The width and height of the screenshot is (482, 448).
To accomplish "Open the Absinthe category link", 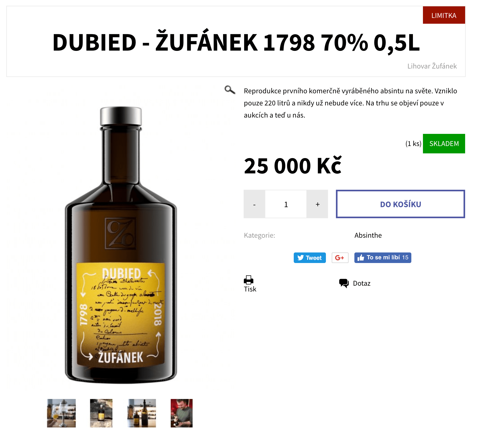I will pyautogui.click(x=368, y=235).
